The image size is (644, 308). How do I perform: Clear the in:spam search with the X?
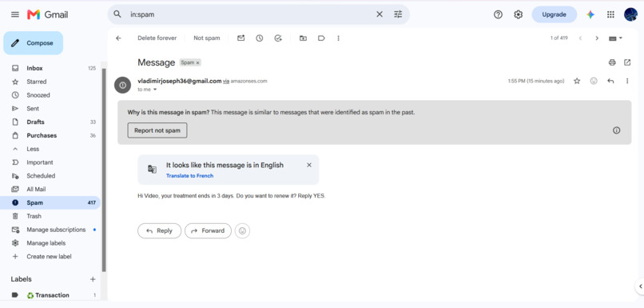coord(380,14)
